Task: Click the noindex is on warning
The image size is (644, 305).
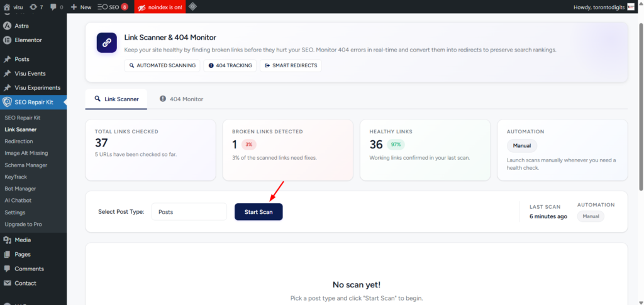Action: coord(159,7)
